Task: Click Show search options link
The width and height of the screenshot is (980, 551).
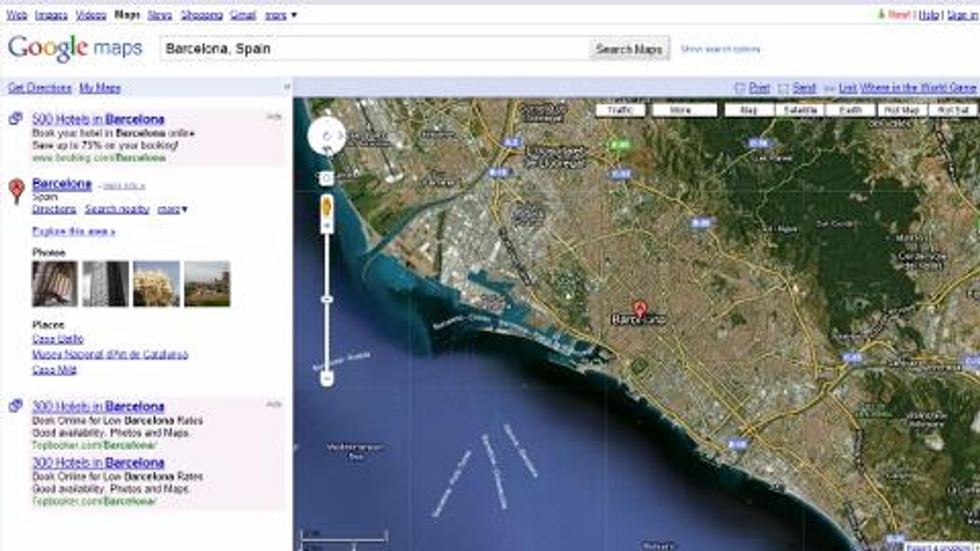Action: [x=720, y=50]
